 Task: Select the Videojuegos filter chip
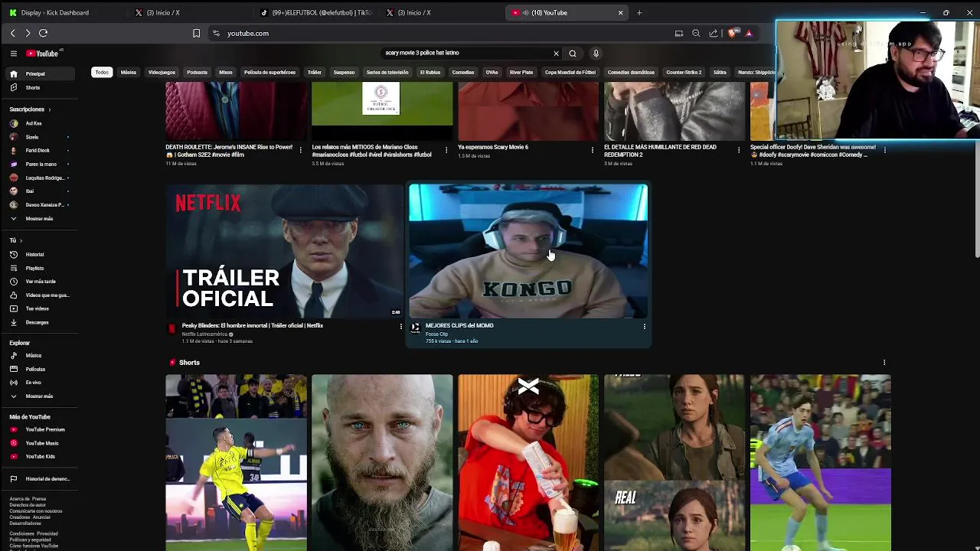(162, 72)
